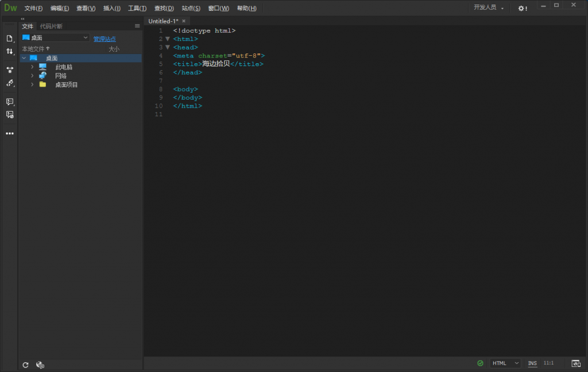Select the 桌面项目 tree row label
The height and width of the screenshot is (372, 588).
67,85
